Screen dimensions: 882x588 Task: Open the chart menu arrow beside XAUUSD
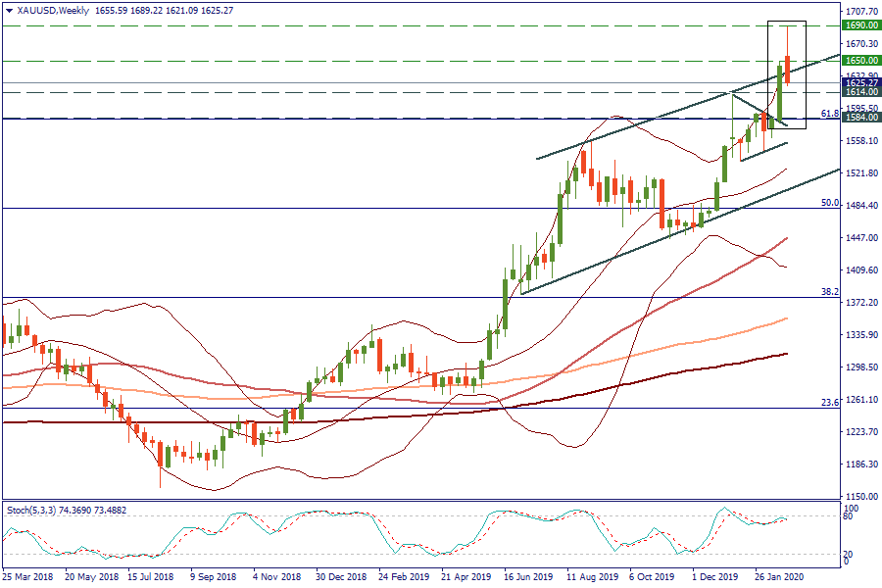coord(9,11)
